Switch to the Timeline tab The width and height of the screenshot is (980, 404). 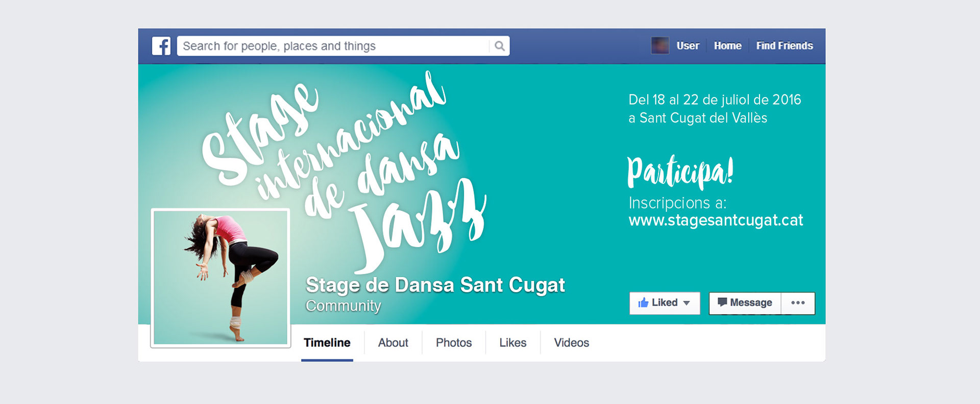click(x=327, y=343)
